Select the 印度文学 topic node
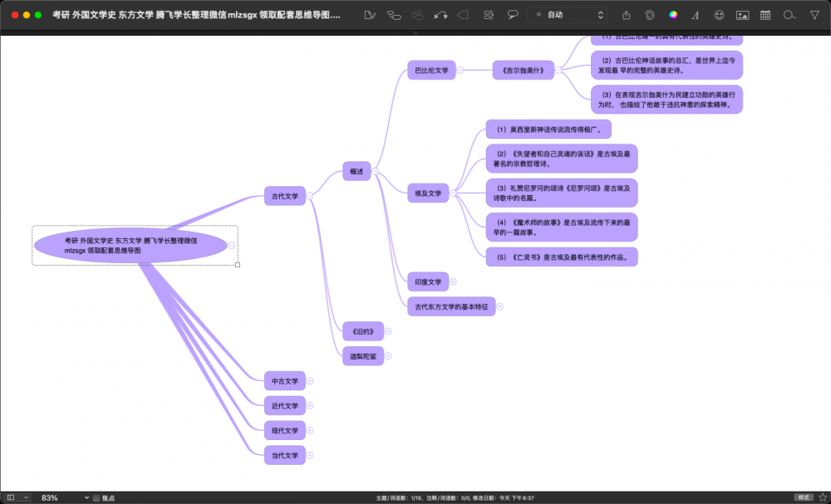Screen dimensions: 831x504 click(428, 281)
